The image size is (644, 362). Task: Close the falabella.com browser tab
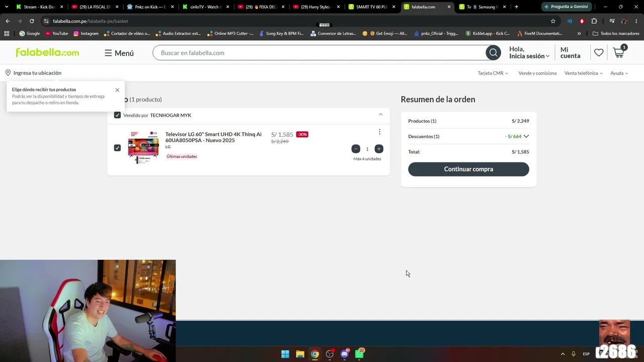pyautogui.click(x=449, y=7)
